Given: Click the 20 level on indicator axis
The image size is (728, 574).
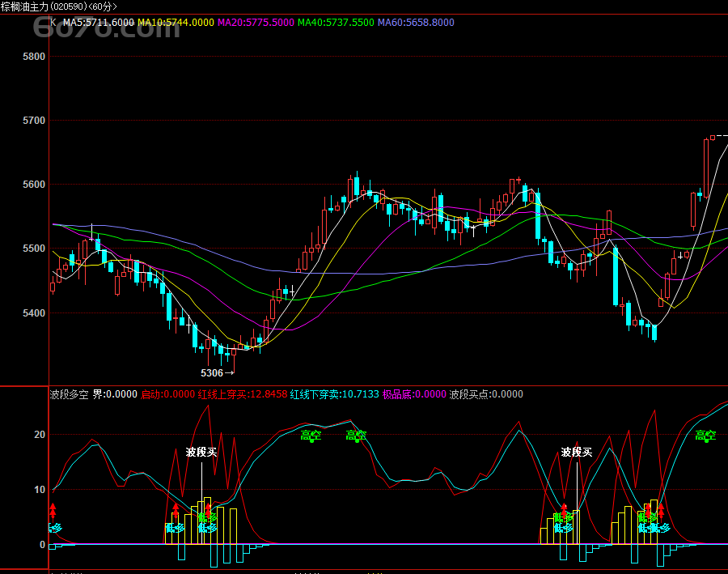Looking at the screenshot, I should pos(40,435).
